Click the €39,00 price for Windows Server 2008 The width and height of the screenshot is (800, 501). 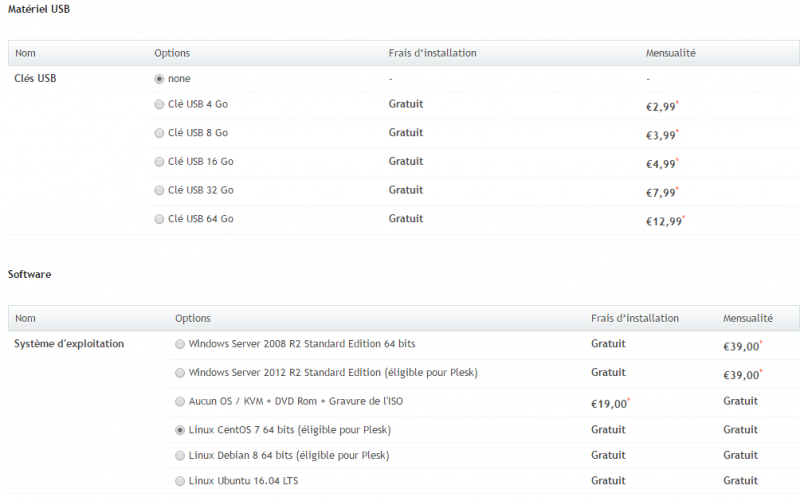pos(741,346)
